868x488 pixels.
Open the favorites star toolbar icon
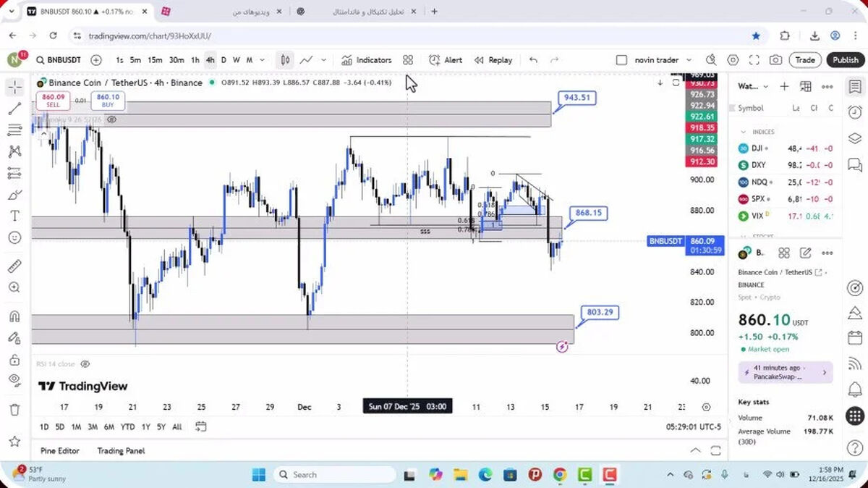point(14,441)
